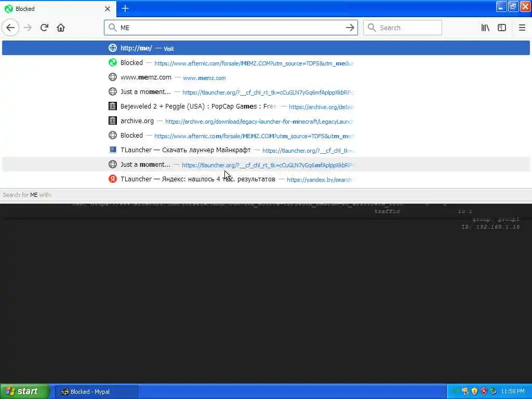Select the first Just a moment... tlauncher suggestion
532x399 pixels.
(x=265, y=92)
